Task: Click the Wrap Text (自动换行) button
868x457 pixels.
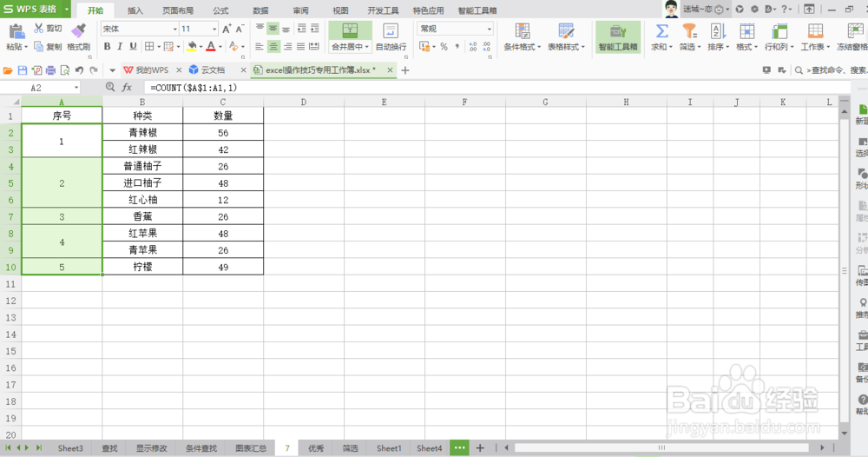Action: [x=391, y=37]
